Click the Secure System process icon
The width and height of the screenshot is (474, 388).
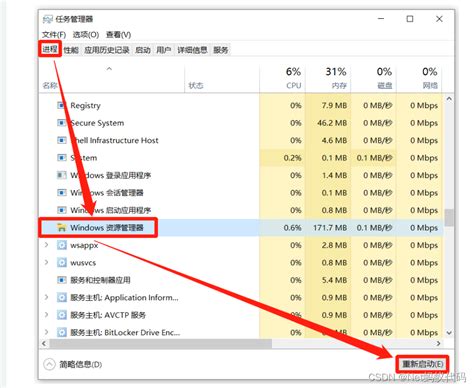point(61,123)
